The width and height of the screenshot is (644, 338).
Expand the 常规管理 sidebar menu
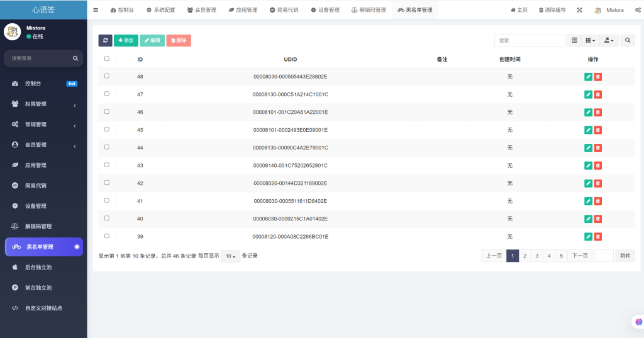43,124
